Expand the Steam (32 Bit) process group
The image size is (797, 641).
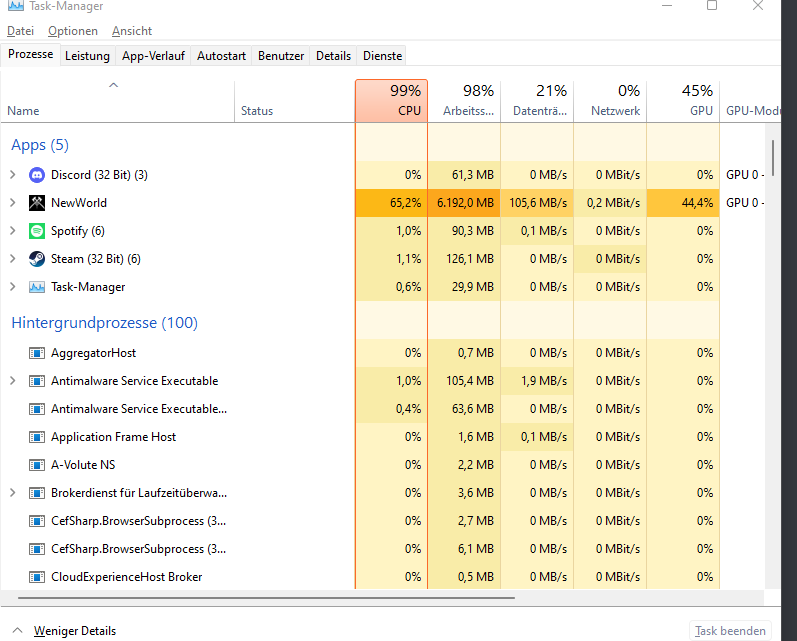pyautogui.click(x=13, y=259)
